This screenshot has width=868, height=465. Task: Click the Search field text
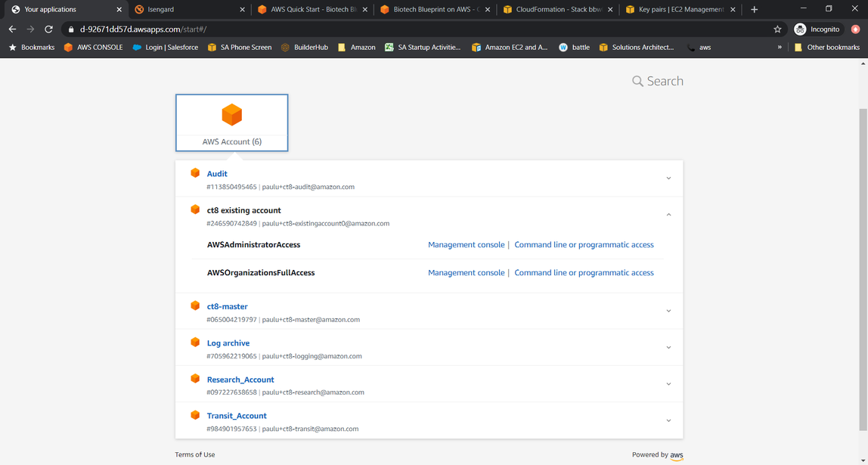[665, 82]
